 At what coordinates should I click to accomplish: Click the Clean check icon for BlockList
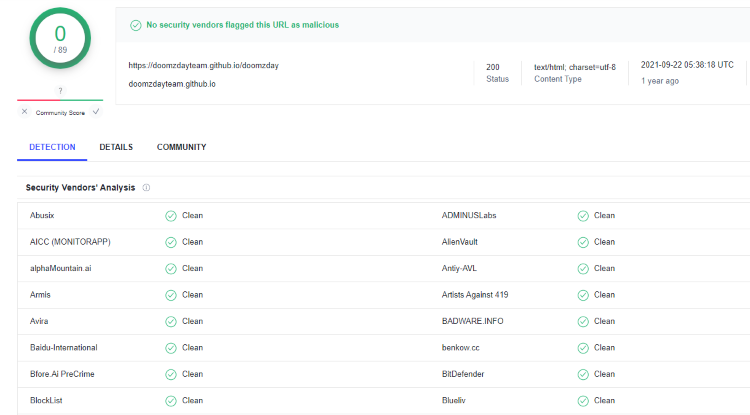171,401
